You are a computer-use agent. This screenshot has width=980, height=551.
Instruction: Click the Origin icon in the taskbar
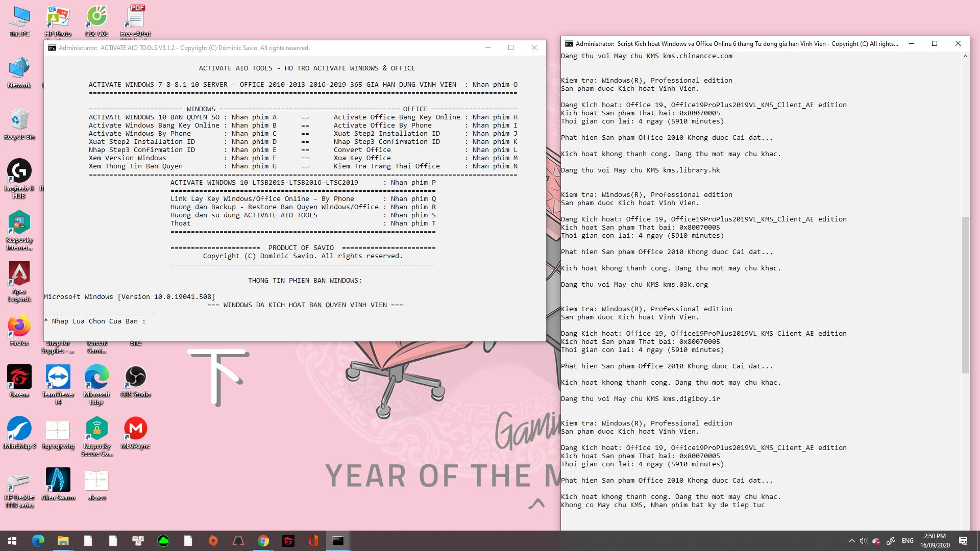pos(213,541)
